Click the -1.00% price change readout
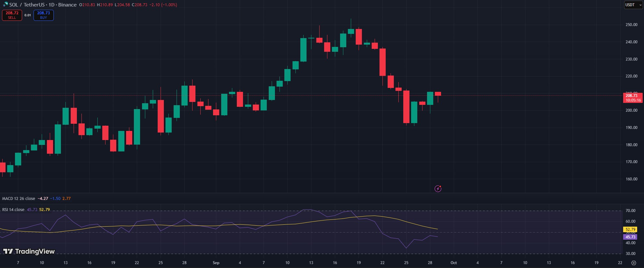The width and height of the screenshot is (644, 268). click(168, 5)
